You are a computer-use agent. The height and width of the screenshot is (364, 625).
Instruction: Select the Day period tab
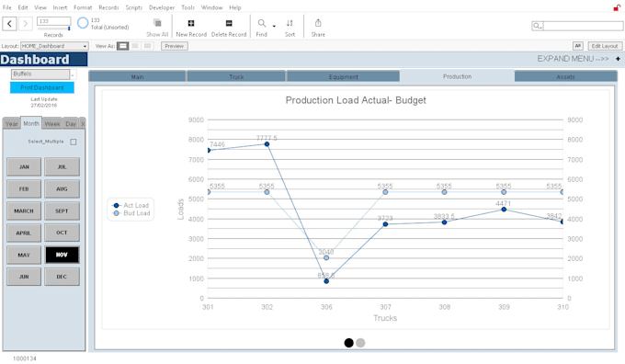[71, 124]
